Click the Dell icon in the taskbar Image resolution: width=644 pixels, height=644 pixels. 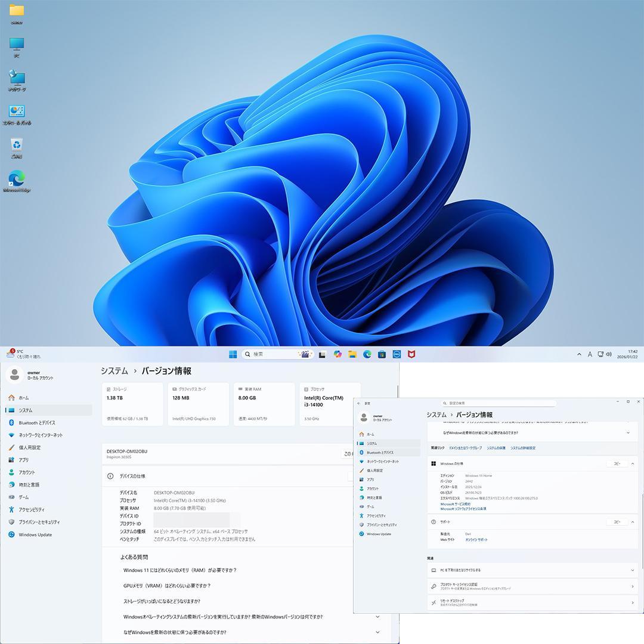(x=397, y=354)
